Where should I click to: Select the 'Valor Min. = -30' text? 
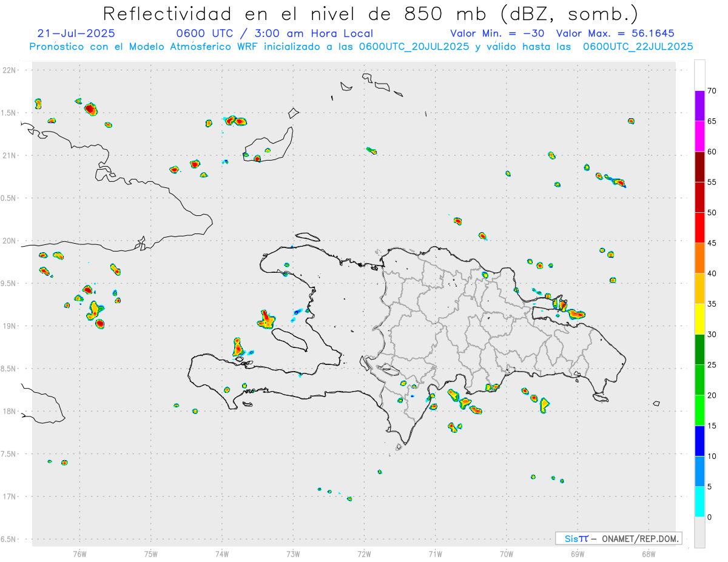click(x=497, y=33)
